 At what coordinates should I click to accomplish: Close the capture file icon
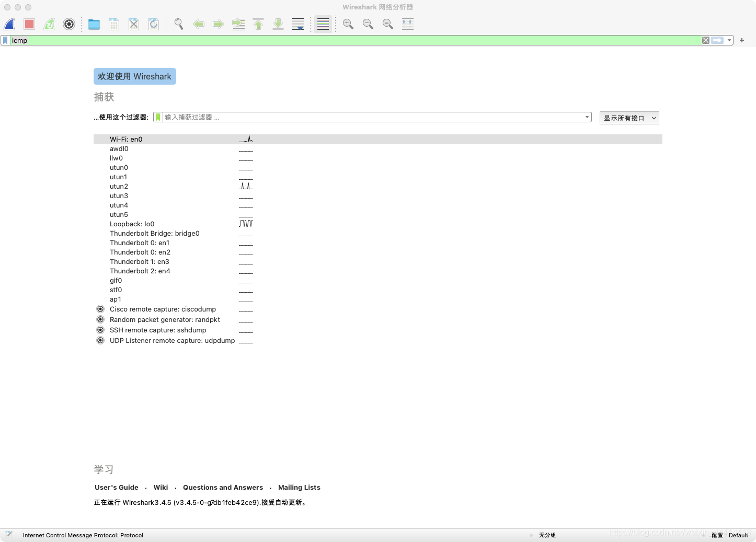(134, 24)
